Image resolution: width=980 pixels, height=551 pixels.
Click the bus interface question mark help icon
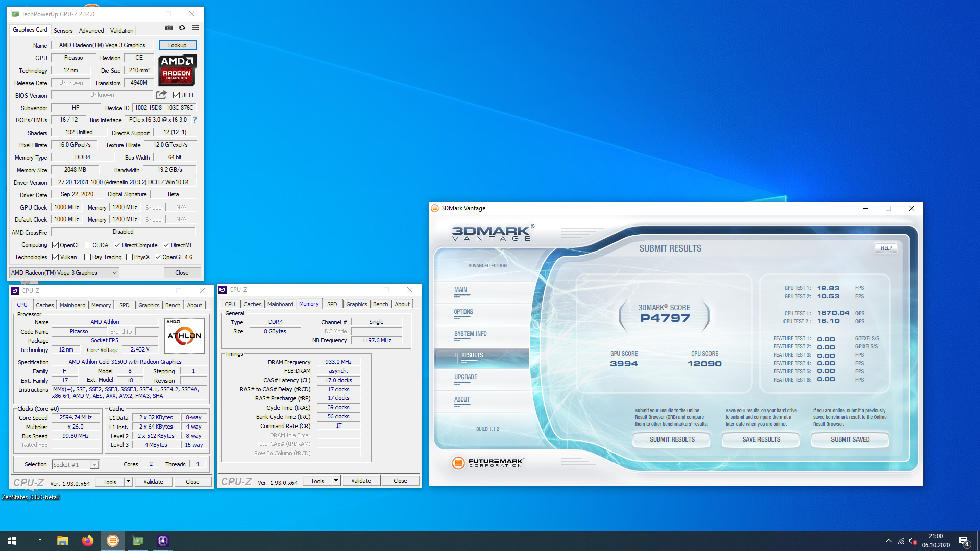pos(194,120)
